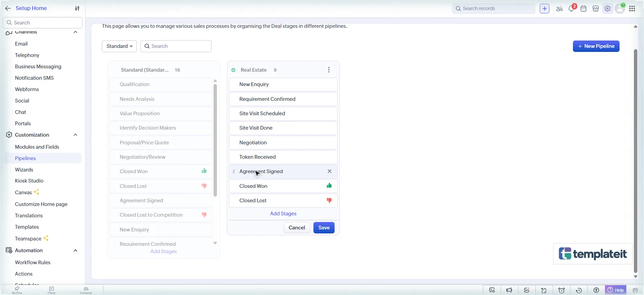Open the recent items history icon
The height and width of the screenshot is (295, 644).
579,290
